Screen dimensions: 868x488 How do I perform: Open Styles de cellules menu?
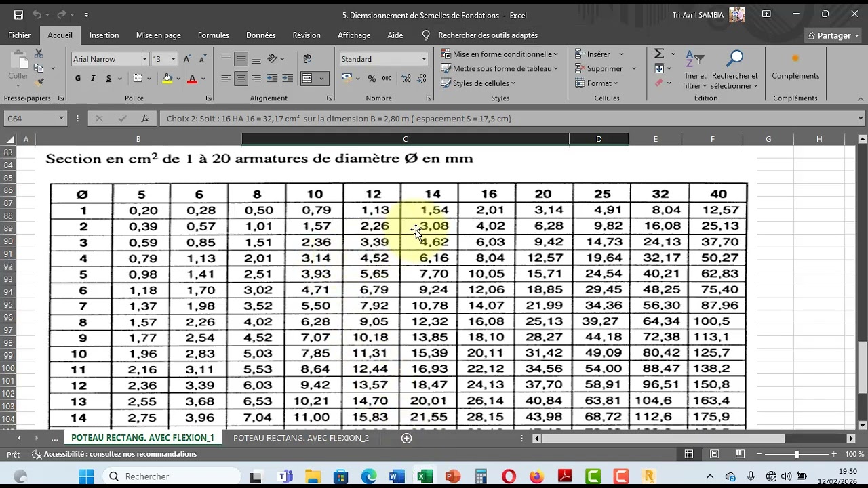[479, 83]
